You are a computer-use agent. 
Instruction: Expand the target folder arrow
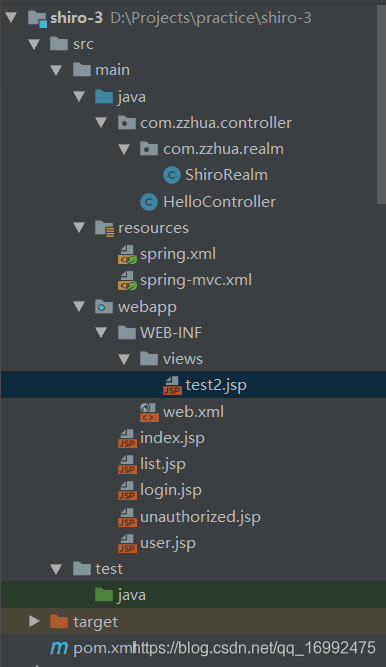34,621
